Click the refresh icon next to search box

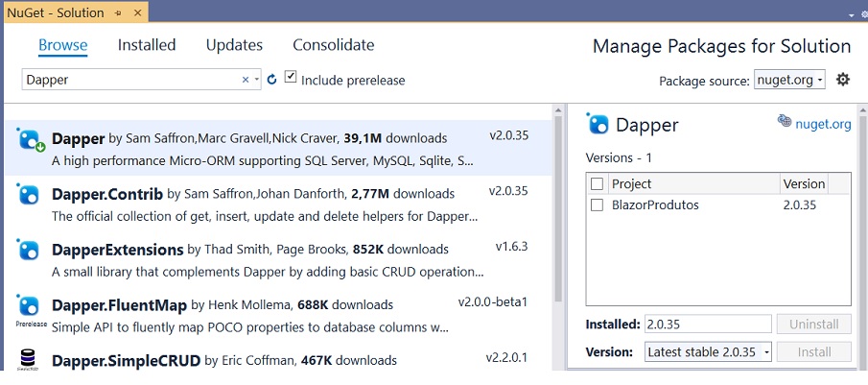(271, 80)
